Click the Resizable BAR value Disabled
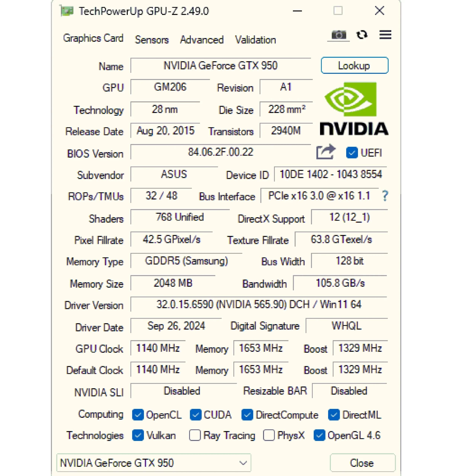 pyautogui.click(x=349, y=391)
